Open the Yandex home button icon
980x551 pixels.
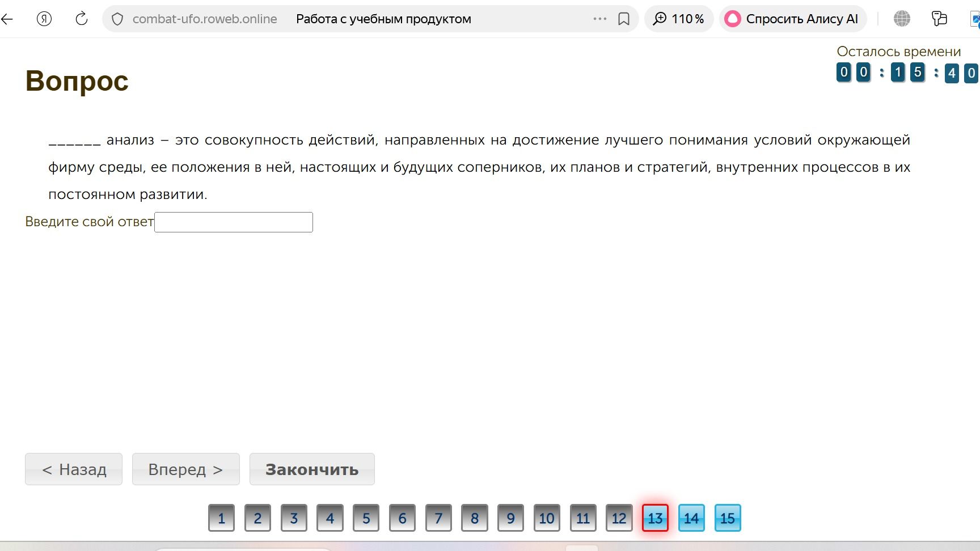[44, 19]
